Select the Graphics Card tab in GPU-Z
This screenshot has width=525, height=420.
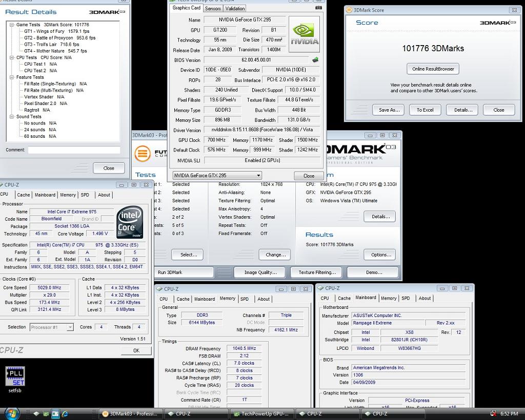point(186,8)
